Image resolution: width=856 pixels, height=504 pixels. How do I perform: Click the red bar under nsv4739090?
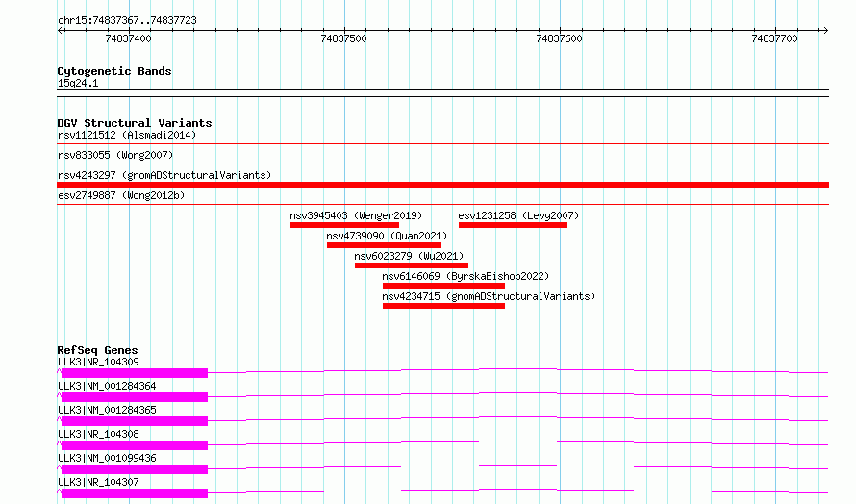(x=384, y=245)
